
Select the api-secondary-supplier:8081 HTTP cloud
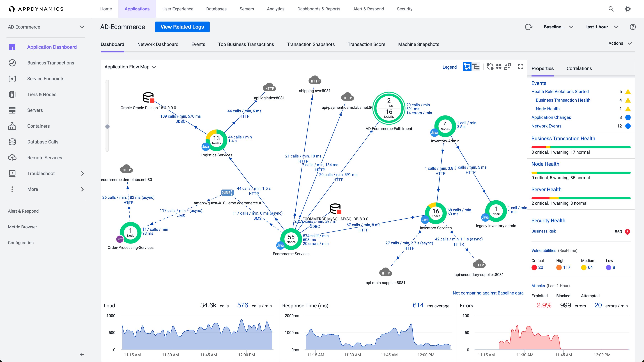(479, 264)
